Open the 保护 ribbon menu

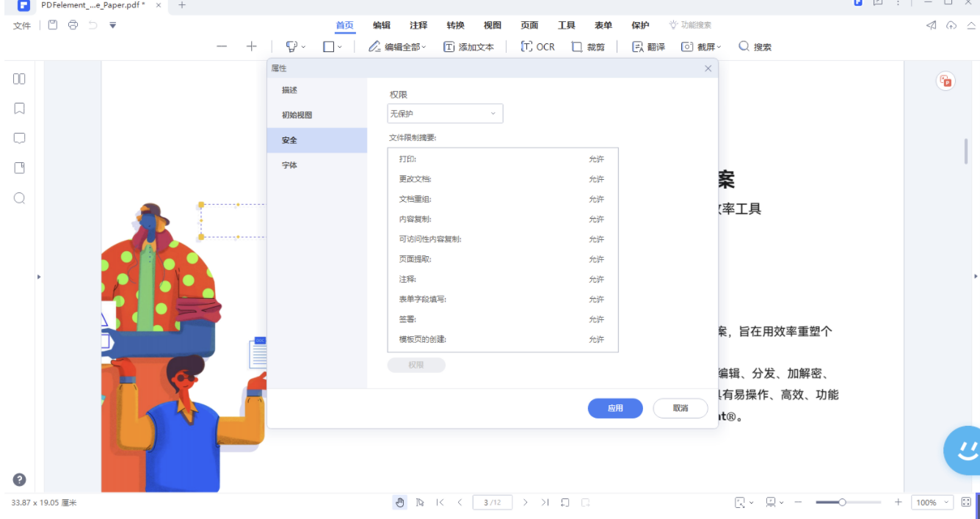639,24
